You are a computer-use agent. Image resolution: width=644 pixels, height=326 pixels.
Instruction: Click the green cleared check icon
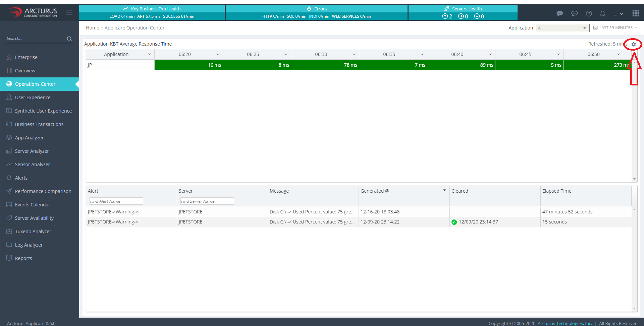click(x=454, y=222)
